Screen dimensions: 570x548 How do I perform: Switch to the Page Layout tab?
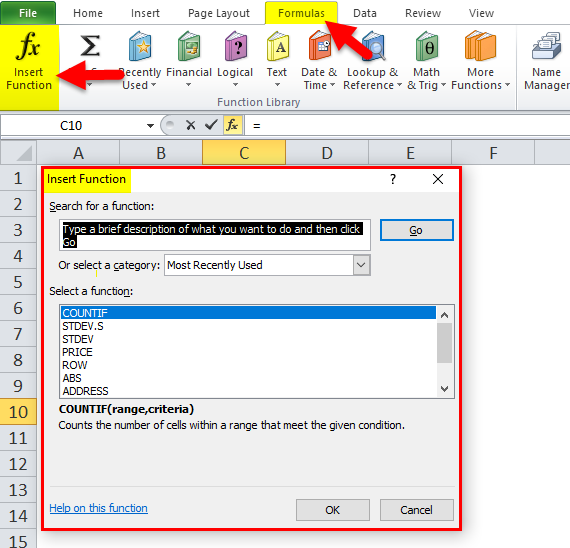pos(219,13)
